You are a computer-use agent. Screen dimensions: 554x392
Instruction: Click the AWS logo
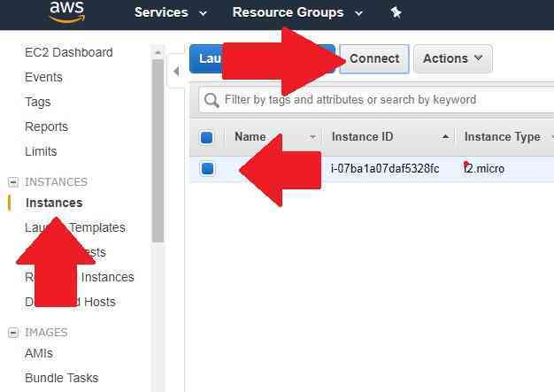point(67,12)
